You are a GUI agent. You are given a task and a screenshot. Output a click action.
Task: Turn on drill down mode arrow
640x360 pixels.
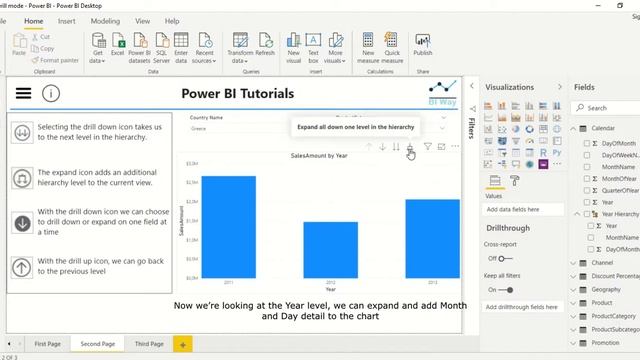coord(382,147)
